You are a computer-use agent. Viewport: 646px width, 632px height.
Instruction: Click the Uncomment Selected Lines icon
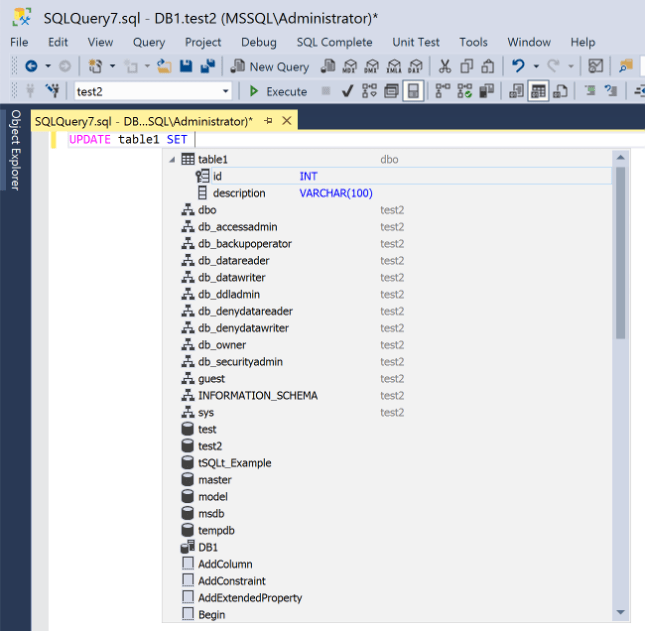pyautogui.click(x=611, y=91)
